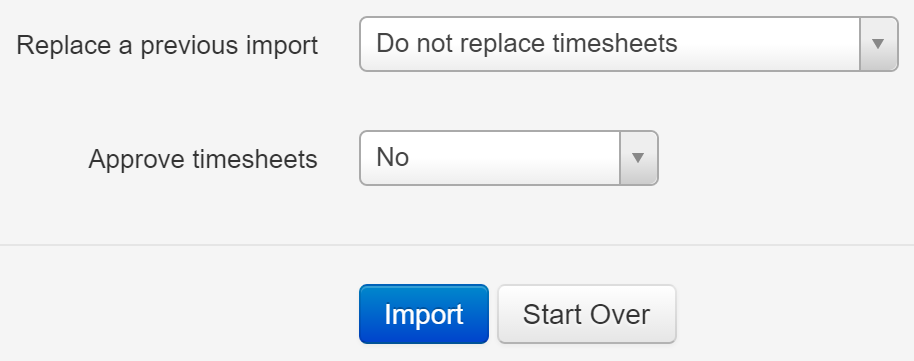Viewport: 914px width, 361px height.
Task: Open the 'Replace a previous import' dropdown arrow
Action: point(878,44)
